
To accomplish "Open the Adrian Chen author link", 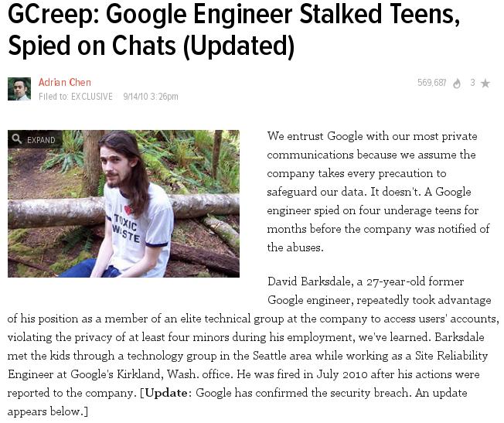I will click(65, 82).
